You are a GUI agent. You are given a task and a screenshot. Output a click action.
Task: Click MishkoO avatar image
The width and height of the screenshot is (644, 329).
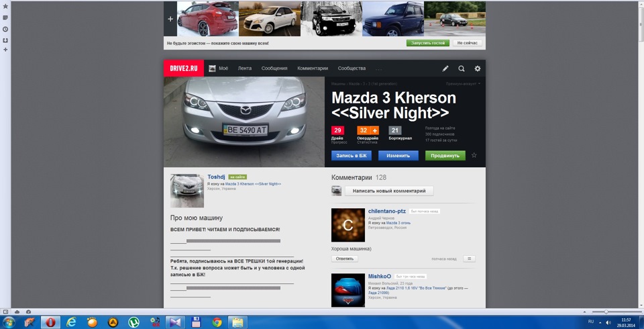click(348, 290)
